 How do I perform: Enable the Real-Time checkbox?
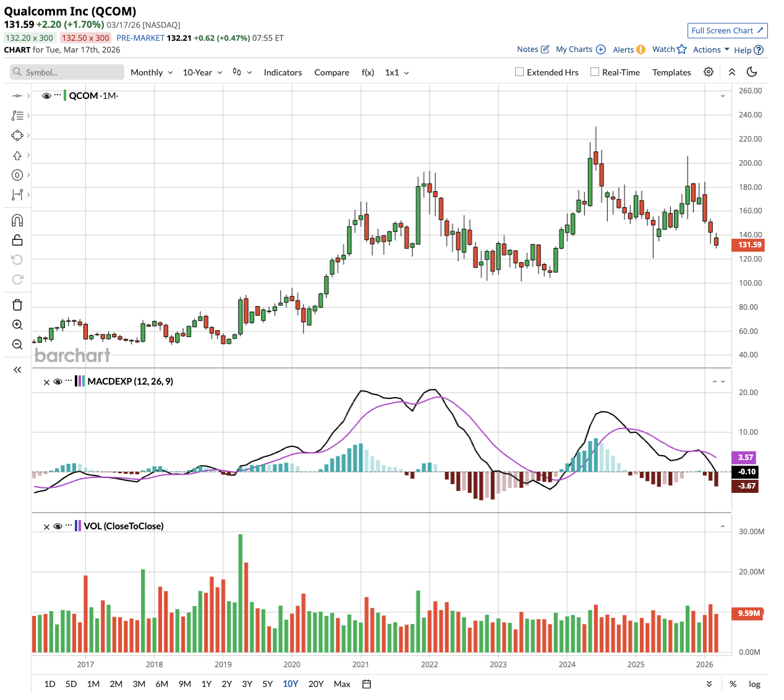pyautogui.click(x=595, y=72)
